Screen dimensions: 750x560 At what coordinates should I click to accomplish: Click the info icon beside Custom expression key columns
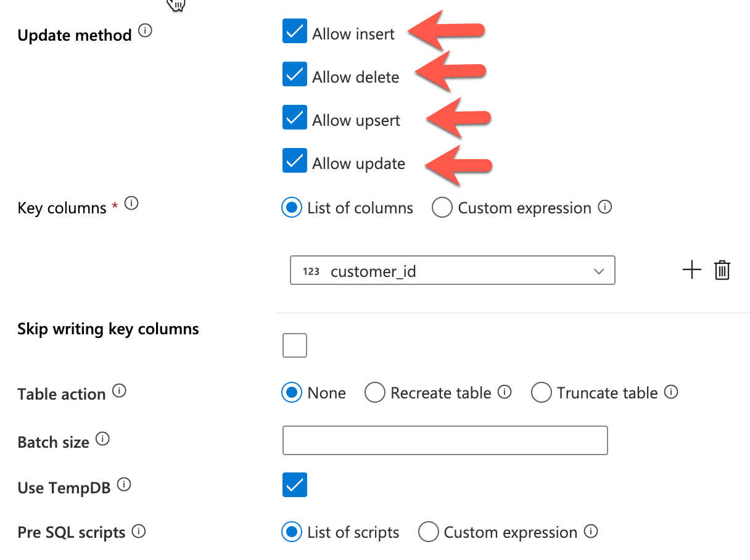click(x=605, y=207)
